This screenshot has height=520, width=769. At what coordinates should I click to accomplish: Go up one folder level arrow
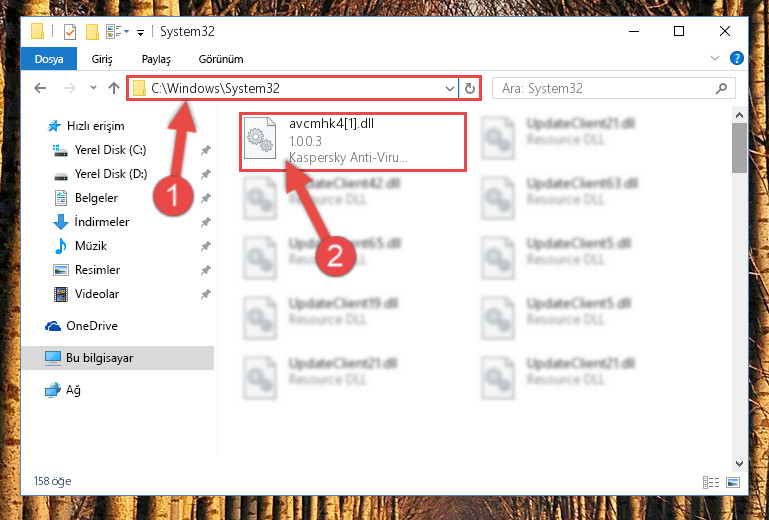click(114, 88)
